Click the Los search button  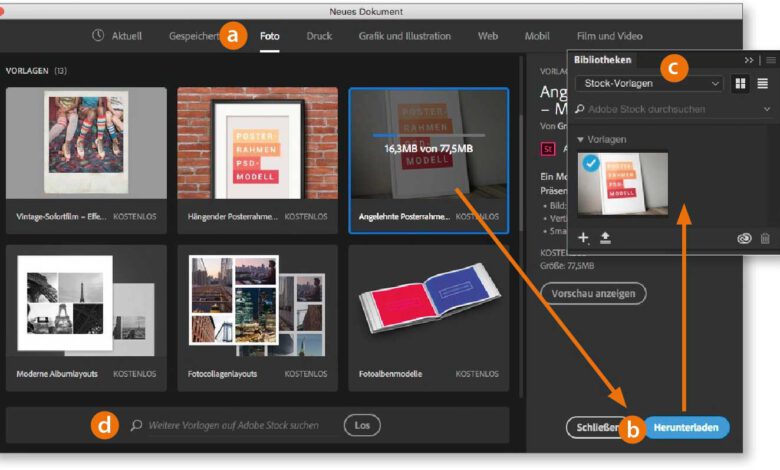click(x=362, y=425)
